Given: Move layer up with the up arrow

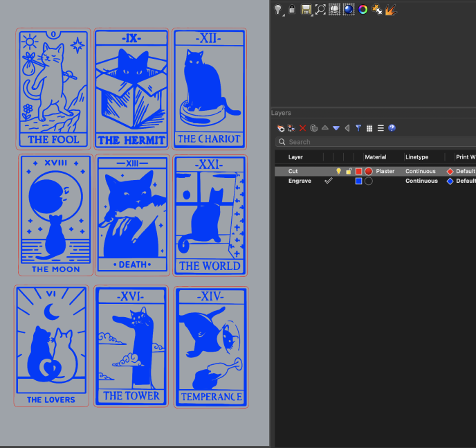Looking at the screenshot, I should tap(324, 128).
